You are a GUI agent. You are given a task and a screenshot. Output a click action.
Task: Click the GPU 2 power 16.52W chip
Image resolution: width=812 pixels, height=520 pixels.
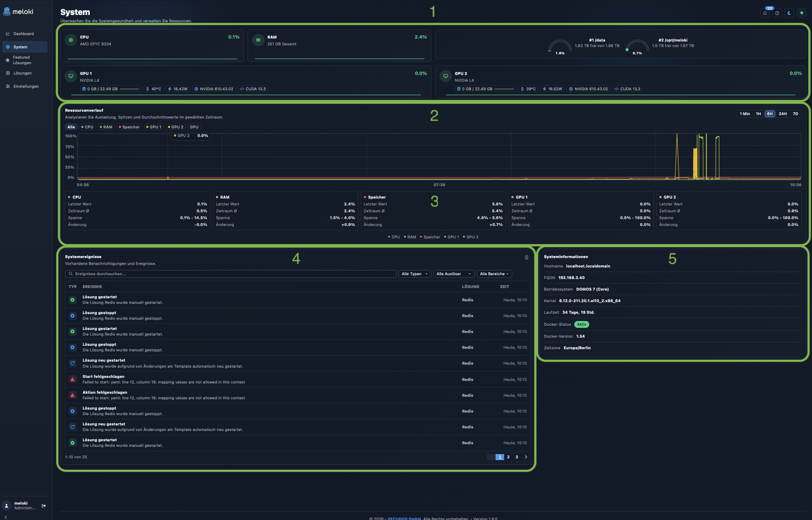click(x=552, y=89)
